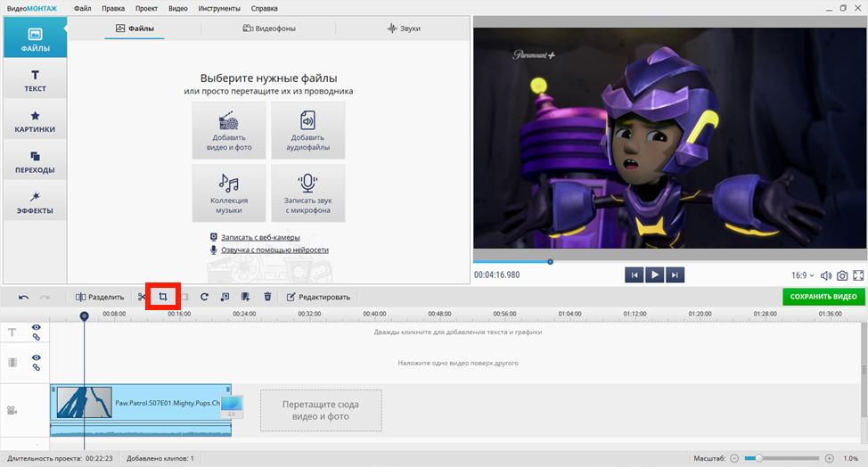This screenshot has width=868, height=467.
Task: Click Длительность проекта: 00:22:23 status text
Action: [60, 458]
